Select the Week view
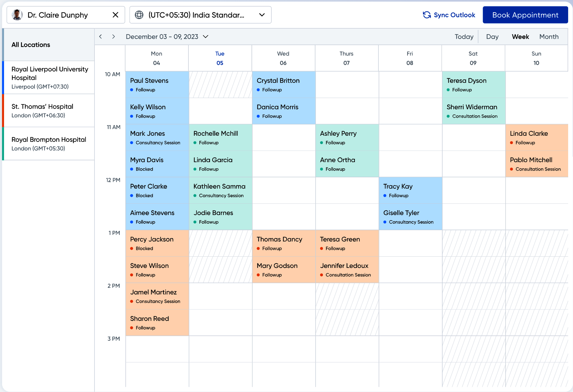573x392 pixels. 520,37
